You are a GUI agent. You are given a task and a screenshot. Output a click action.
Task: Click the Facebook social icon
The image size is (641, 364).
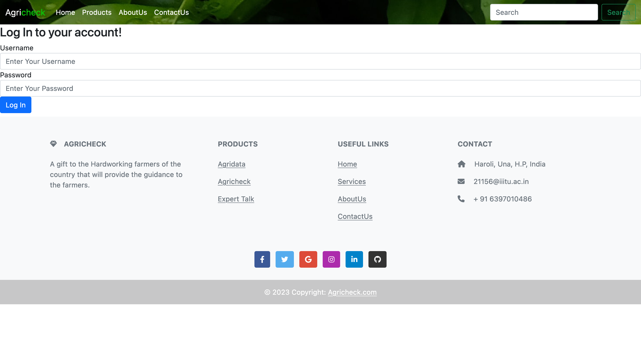[262, 259]
